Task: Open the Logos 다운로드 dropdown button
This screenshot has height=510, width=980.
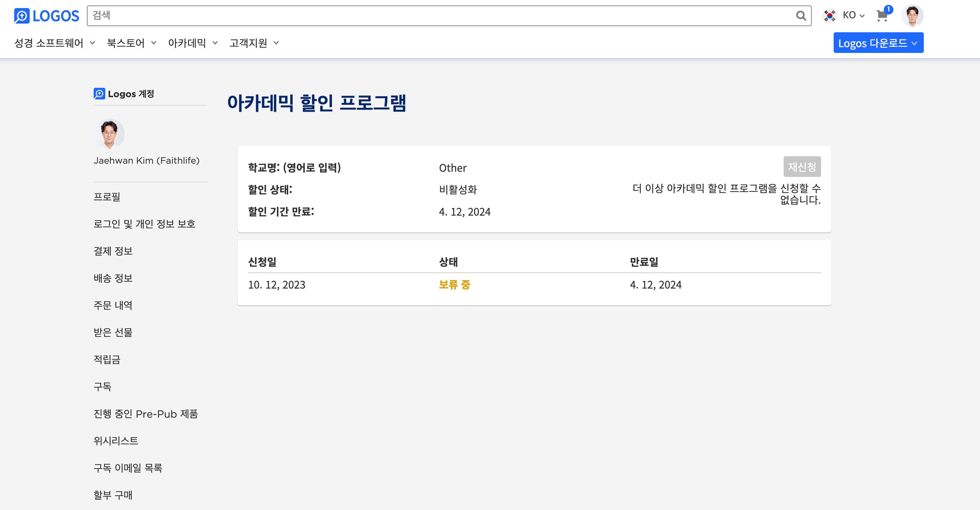Action: [879, 43]
